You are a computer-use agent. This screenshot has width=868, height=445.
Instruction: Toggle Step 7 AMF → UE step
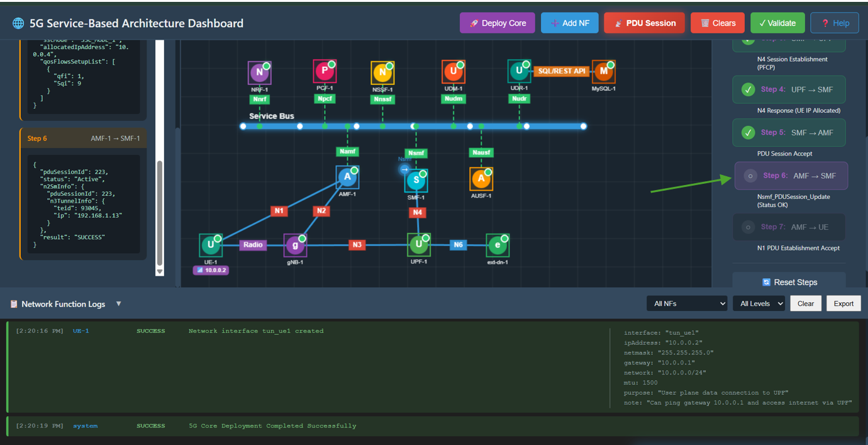tap(748, 227)
